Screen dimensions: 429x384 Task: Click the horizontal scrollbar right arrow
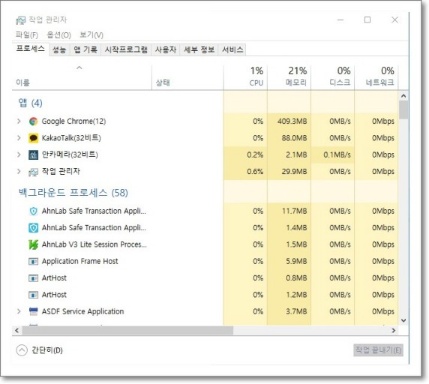click(394, 330)
